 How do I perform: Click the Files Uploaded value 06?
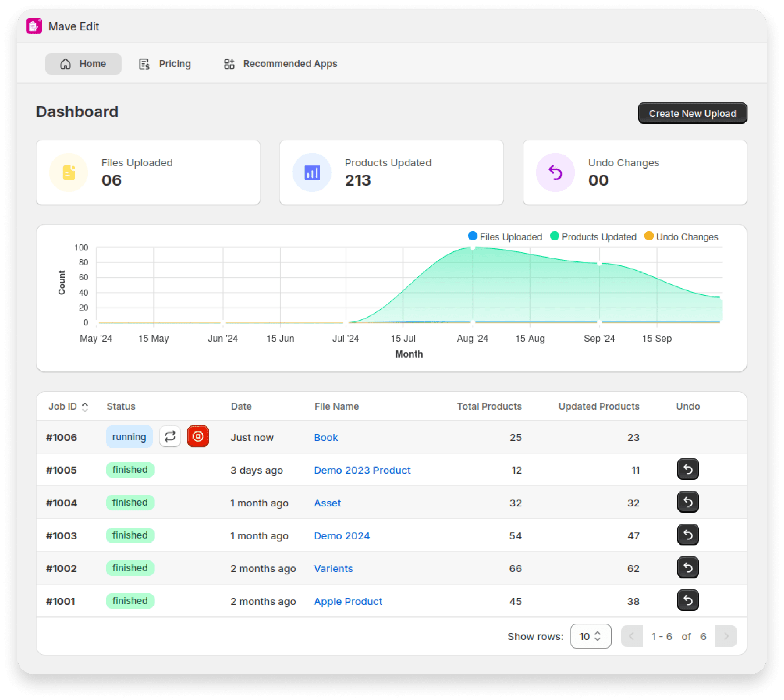coord(111,180)
